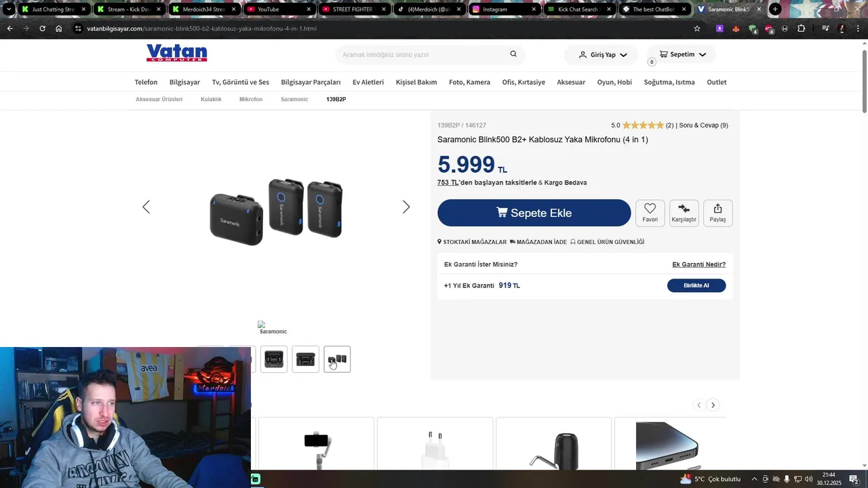Select the three-microphone image thumbnail
868x488 pixels.
click(337, 359)
